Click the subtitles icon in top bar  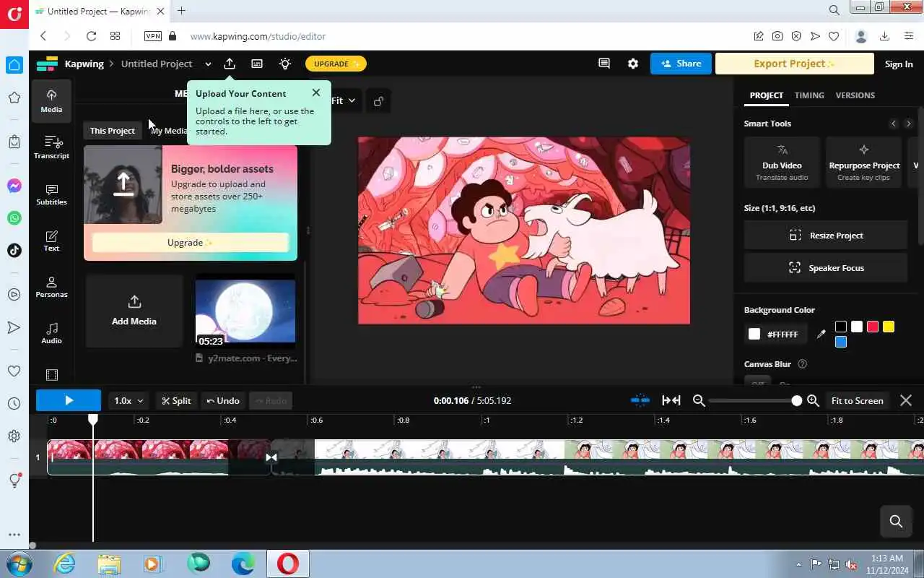point(257,64)
